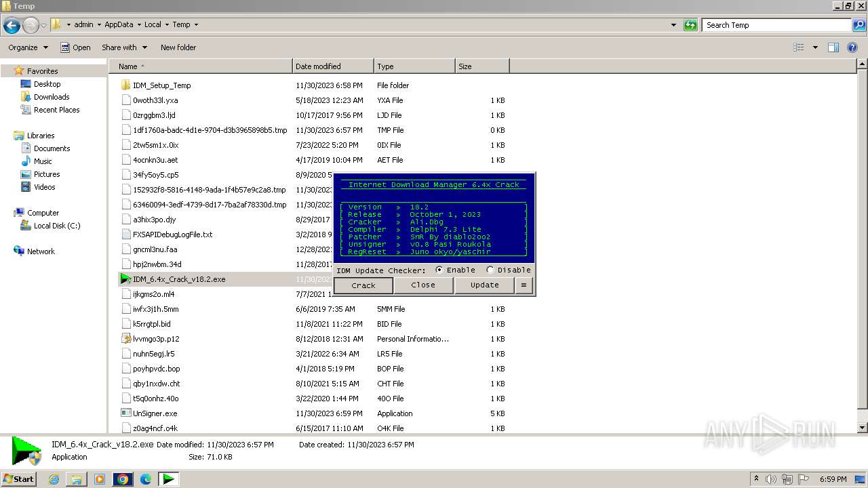
Task: Open Pictures library in navigation pane
Action: [47, 174]
